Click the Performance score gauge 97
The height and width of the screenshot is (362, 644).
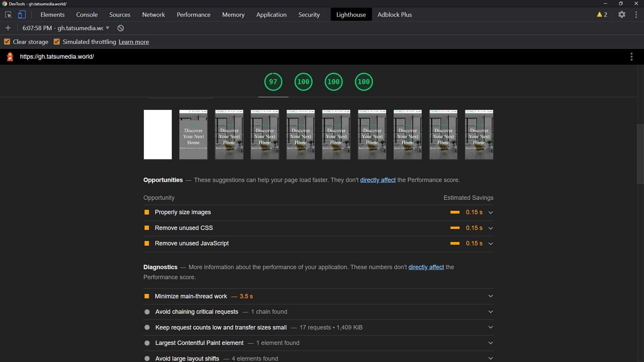(273, 82)
